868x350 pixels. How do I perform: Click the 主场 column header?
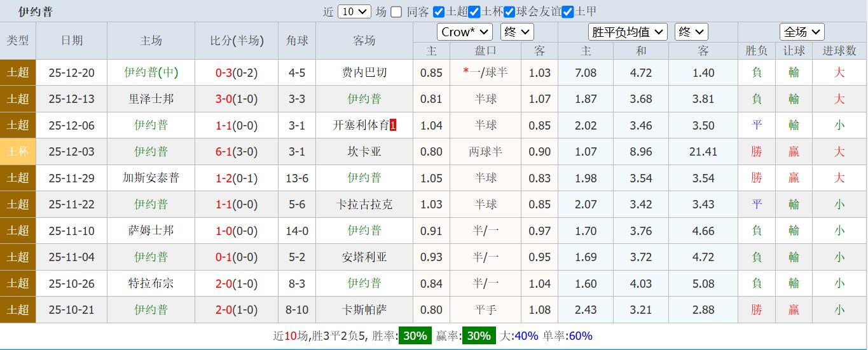click(x=151, y=41)
